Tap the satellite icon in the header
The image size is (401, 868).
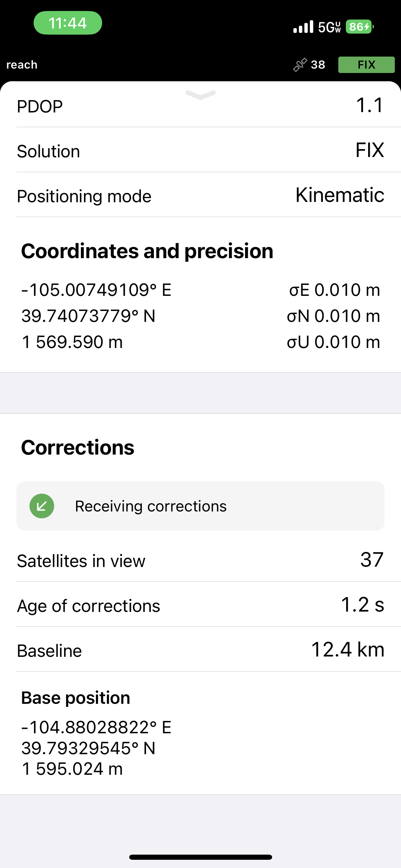pos(300,65)
